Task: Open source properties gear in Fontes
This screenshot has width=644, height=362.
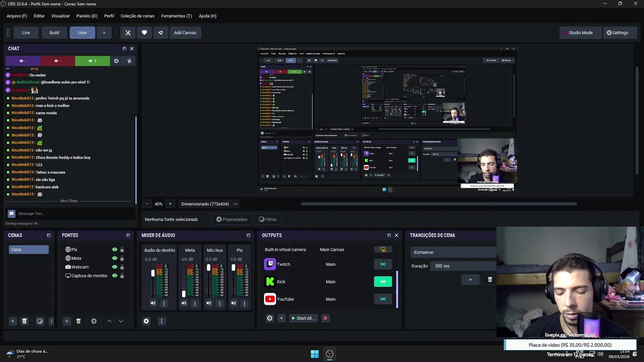Action: 94,321
